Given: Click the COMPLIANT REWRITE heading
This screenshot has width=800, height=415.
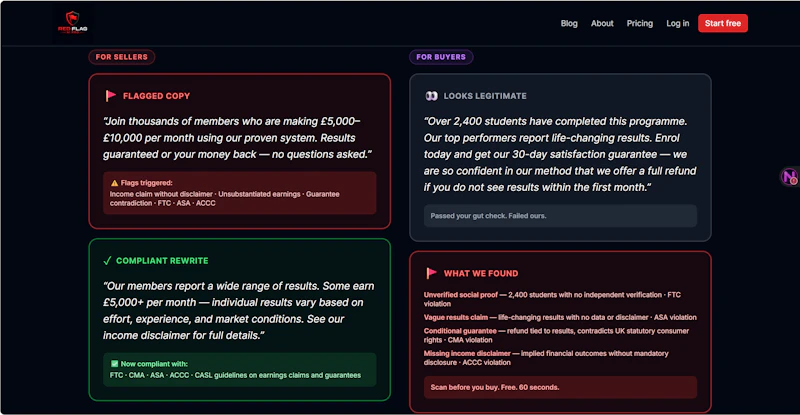Looking at the screenshot, I should pyautogui.click(x=162, y=261).
